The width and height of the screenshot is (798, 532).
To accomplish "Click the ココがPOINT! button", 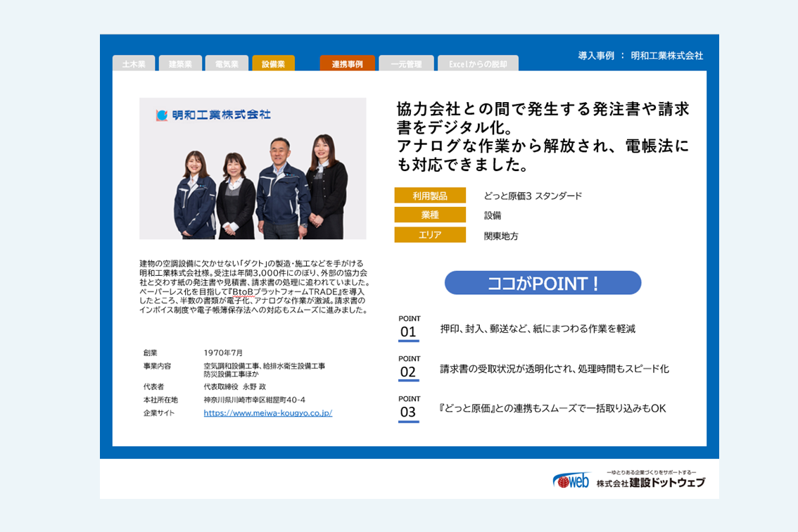I will 543,283.
